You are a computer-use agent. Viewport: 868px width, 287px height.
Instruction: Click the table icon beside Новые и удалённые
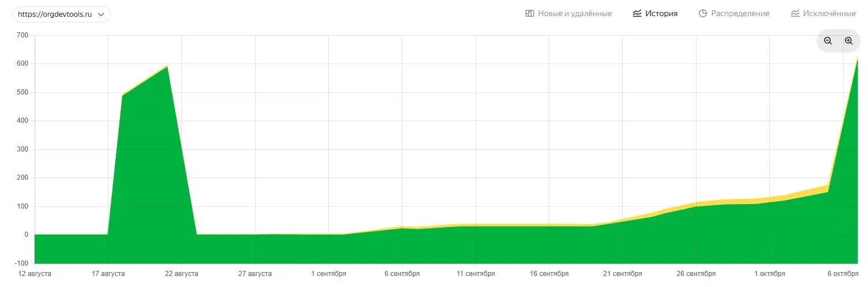pyautogui.click(x=529, y=13)
